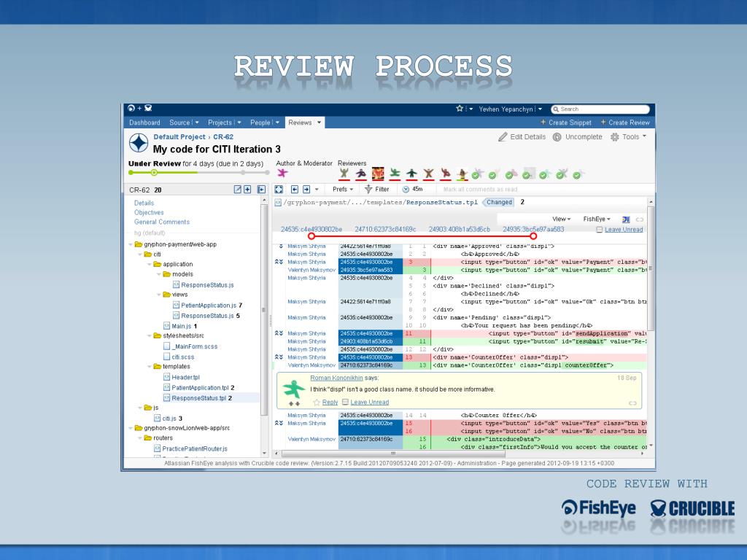Click the left handle of the revision range slider
Viewport: 747px width, 560px height.
311,236
